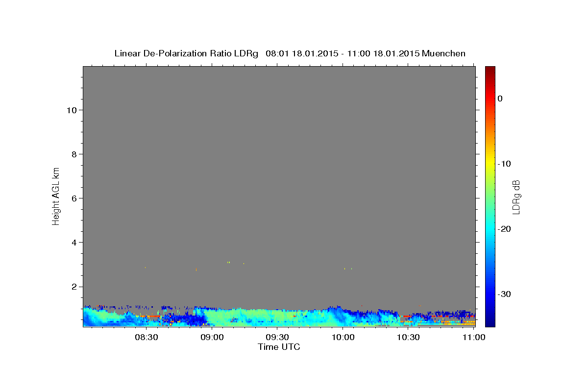This screenshot has height=392, width=588.
Task: Click the 09:00 time tick label
Action: pyautogui.click(x=213, y=337)
